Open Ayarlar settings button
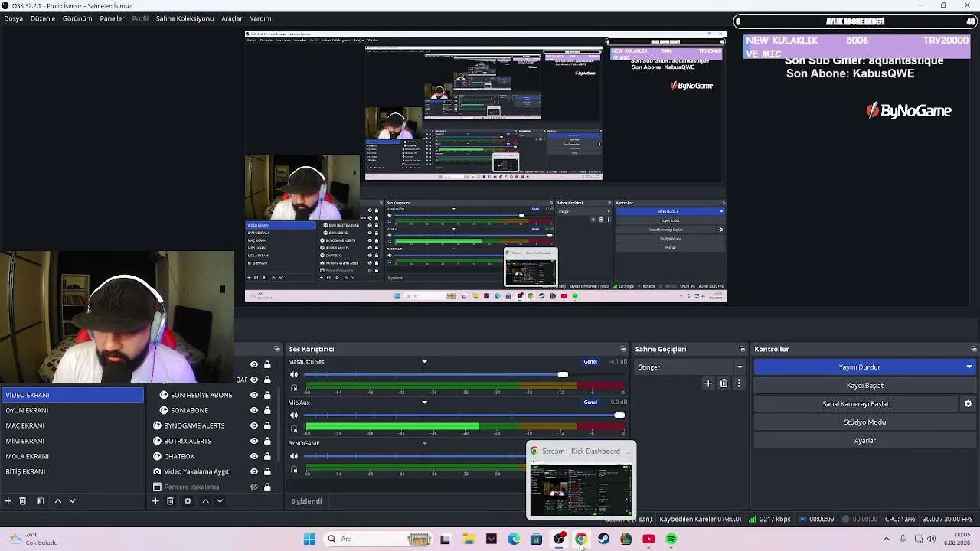The height and width of the screenshot is (551, 980). pos(865,441)
